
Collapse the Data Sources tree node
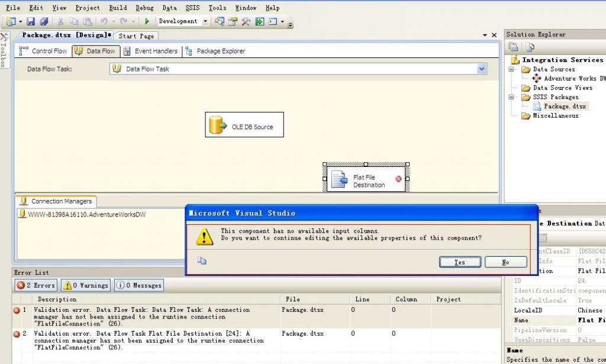click(510, 69)
